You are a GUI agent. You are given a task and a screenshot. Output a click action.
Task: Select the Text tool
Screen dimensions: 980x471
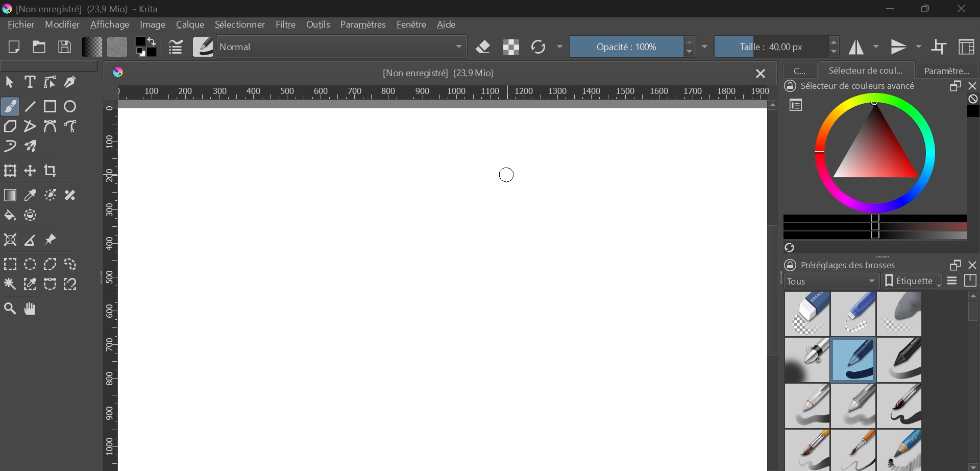(x=30, y=82)
